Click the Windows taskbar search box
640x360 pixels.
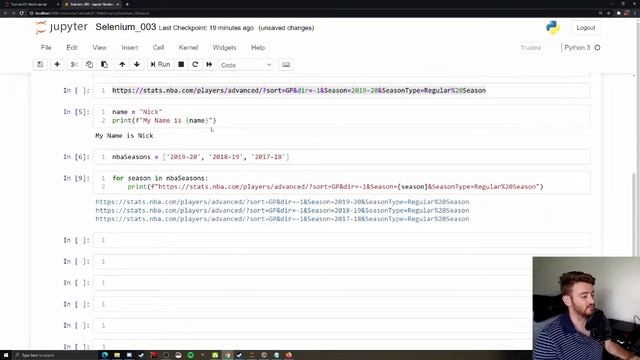click(x=55, y=355)
